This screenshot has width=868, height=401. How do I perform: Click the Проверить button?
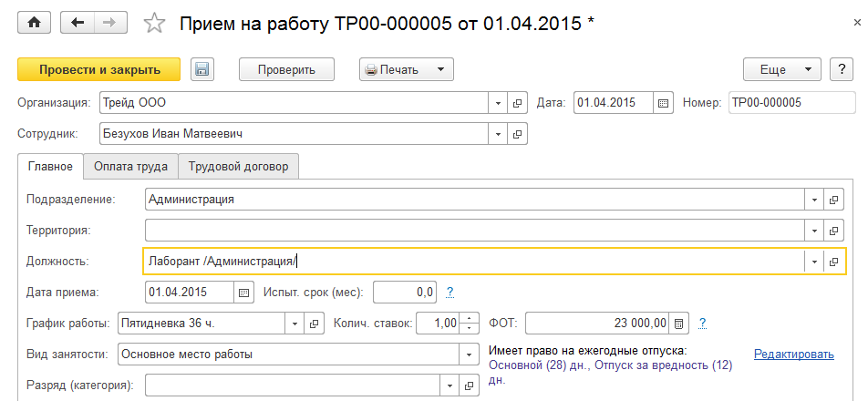click(x=286, y=69)
